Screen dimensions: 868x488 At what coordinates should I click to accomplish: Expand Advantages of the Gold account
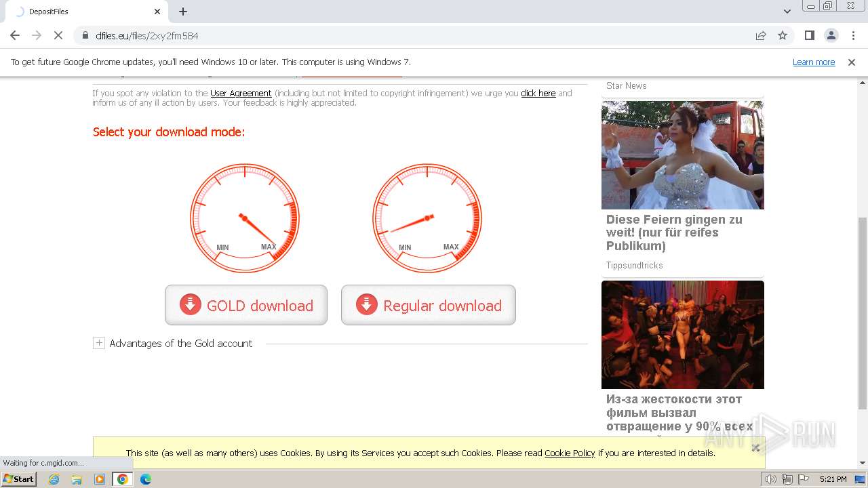[x=99, y=343]
